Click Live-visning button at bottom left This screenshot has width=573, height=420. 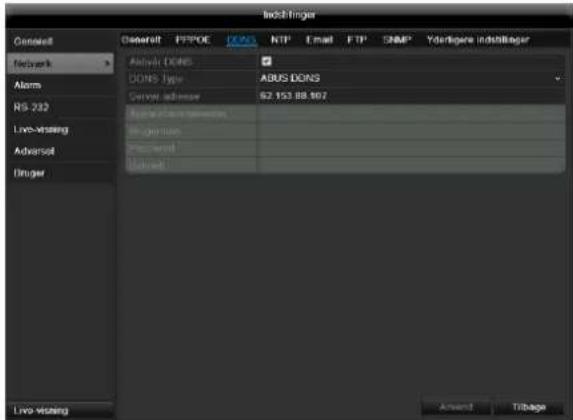[60, 410]
